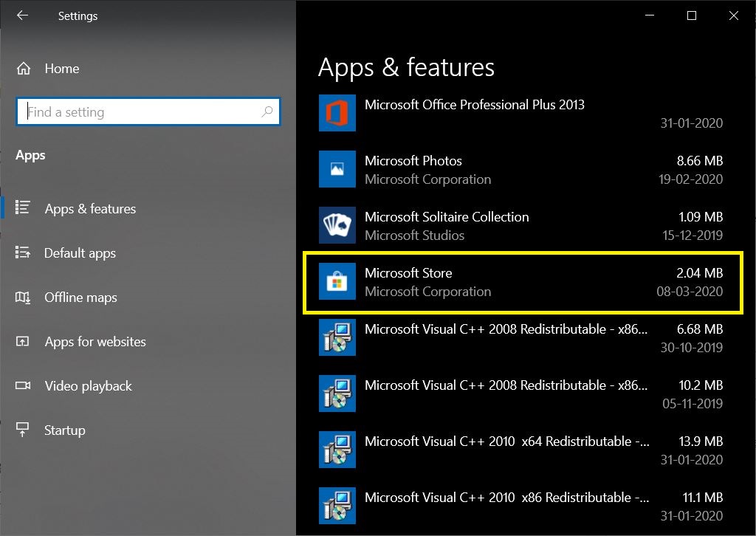This screenshot has width=756, height=536.
Task: Click the 10.2 MB size value
Action: click(701, 385)
